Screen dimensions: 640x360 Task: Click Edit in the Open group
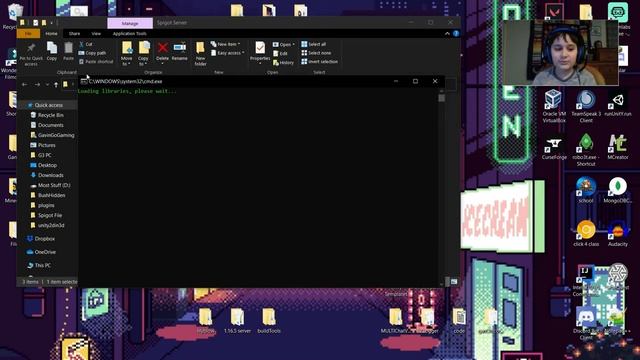click(280, 53)
